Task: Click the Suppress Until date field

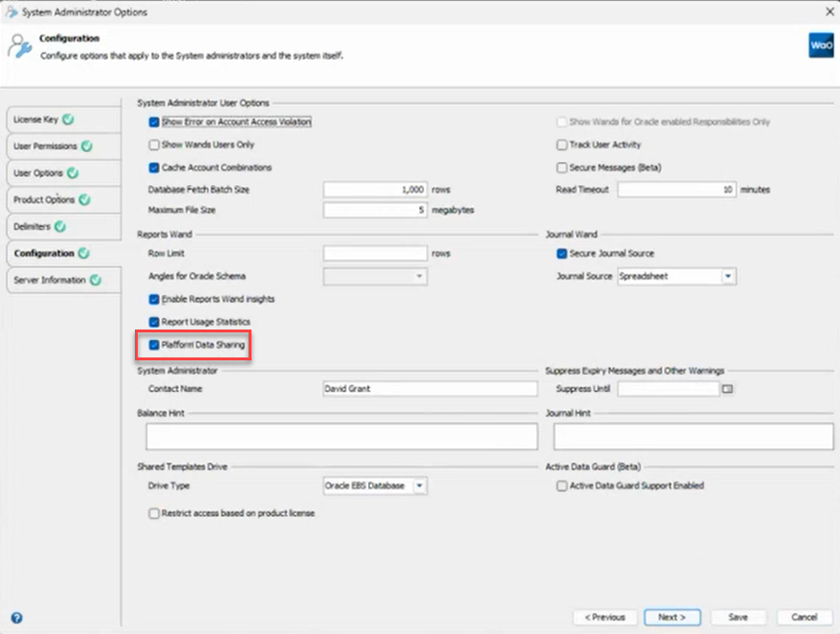Action: [668, 388]
